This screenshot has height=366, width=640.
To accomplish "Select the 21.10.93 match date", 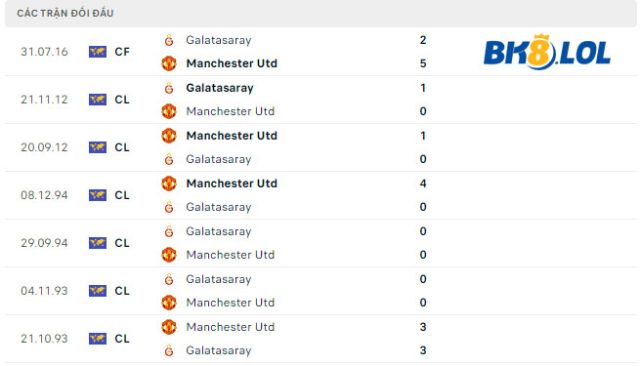I will pos(44,339).
